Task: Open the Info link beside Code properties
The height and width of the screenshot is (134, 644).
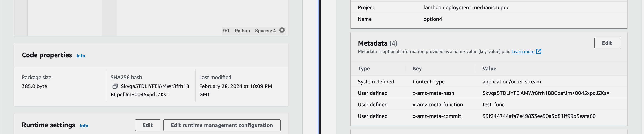Action: [x=81, y=56]
